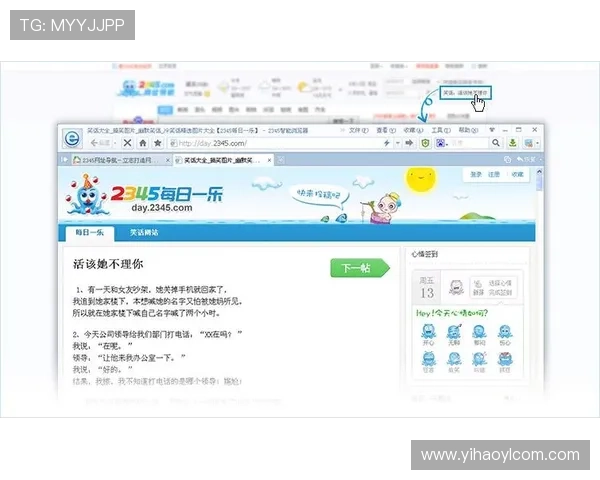Image resolution: width=600 pixels, height=480 pixels.
Task: Open the dropdown arrow beside the lightning icon
Action: [398, 143]
